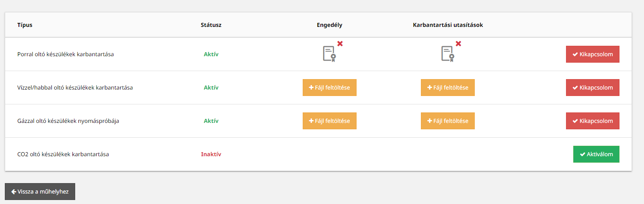
Task: Select the red Inaktív status label
Action: [x=211, y=154]
